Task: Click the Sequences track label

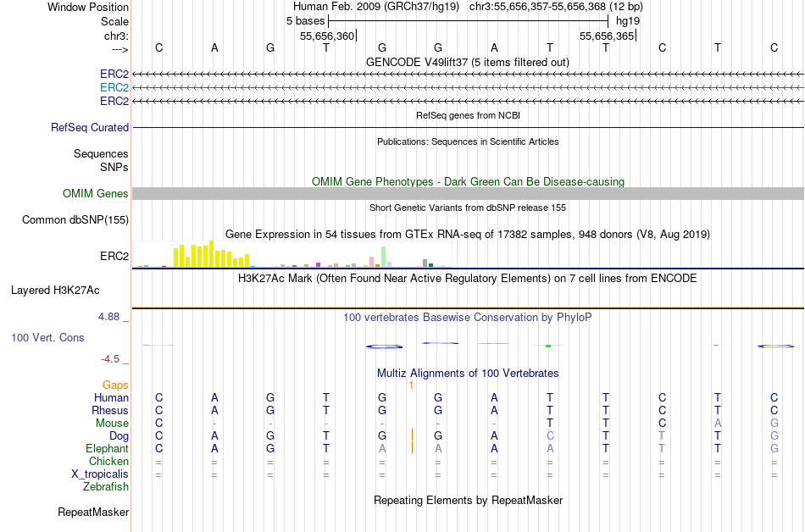Action: point(101,154)
